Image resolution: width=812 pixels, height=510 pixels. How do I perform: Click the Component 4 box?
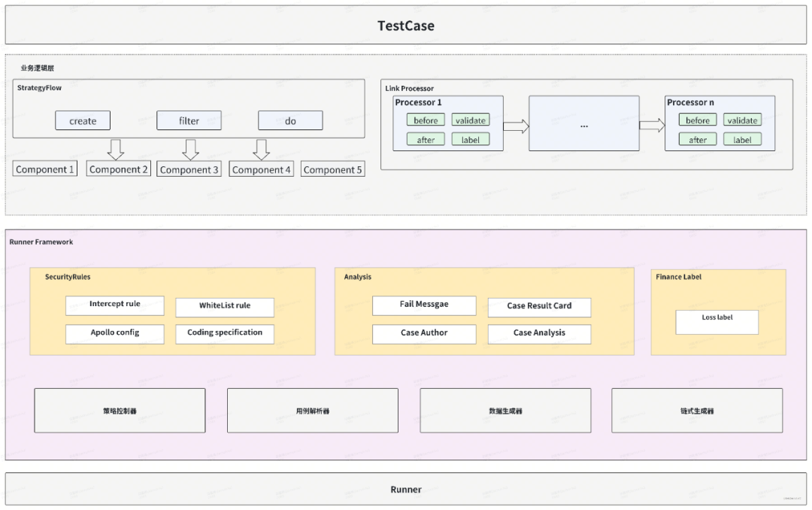pyautogui.click(x=262, y=169)
